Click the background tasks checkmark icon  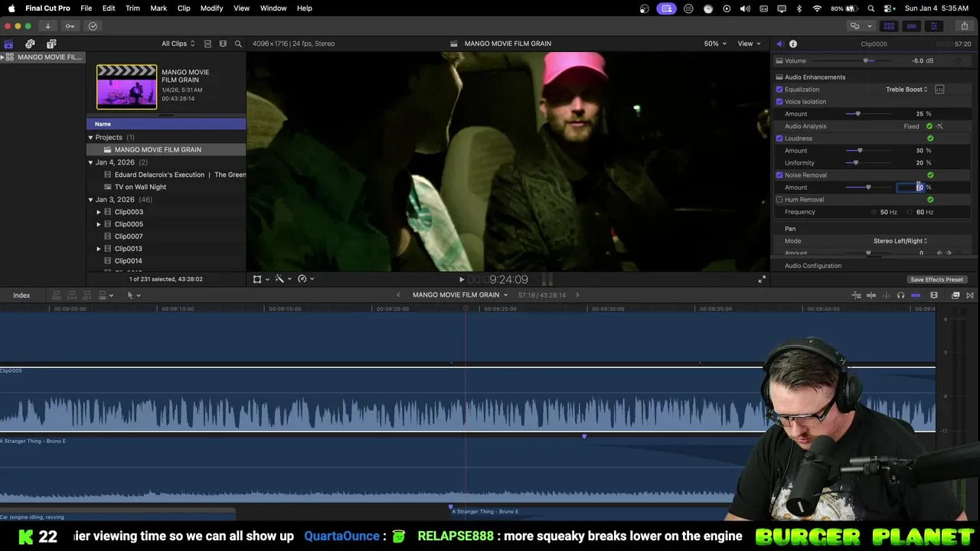click(93, 26)
